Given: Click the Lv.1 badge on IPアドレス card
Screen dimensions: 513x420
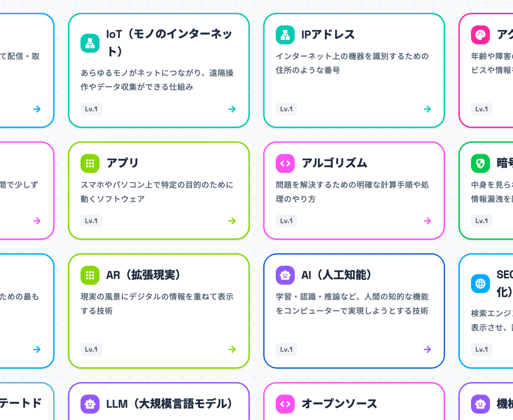Looking at the screenshot, I should pos(286,109).
